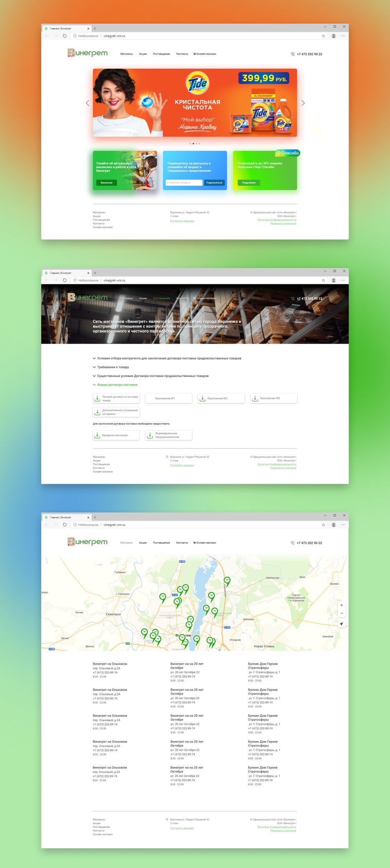
Task: Close the Главная | Винегрет tab in the homepage window
Action: tap(88, 29)
